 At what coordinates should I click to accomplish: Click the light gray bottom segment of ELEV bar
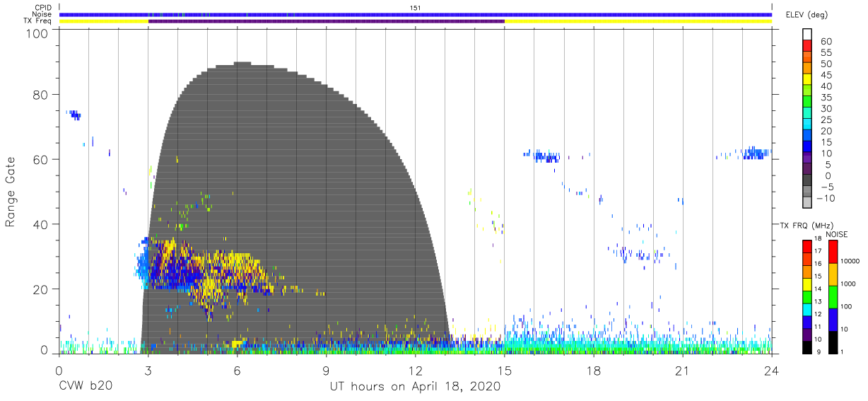[807, 202]
